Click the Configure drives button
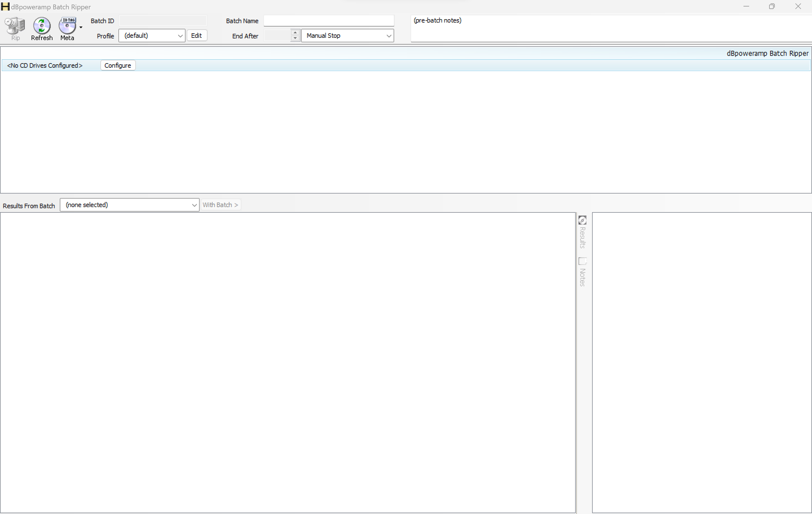The image size is (812, 514). [x=118, y=65]
